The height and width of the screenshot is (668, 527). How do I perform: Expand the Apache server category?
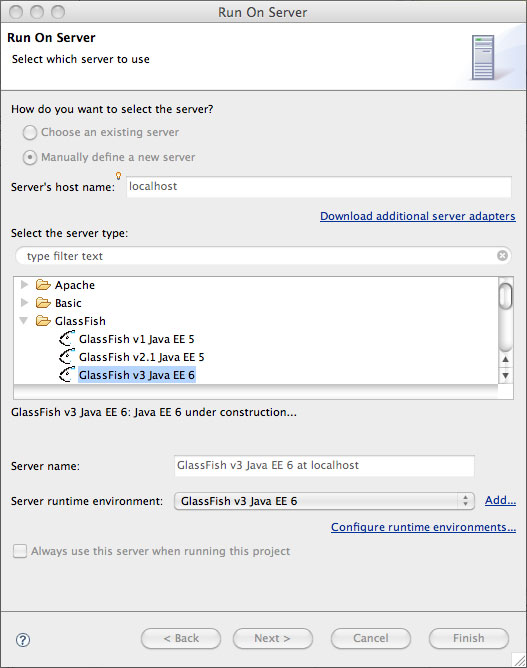[x=25, y=284]
